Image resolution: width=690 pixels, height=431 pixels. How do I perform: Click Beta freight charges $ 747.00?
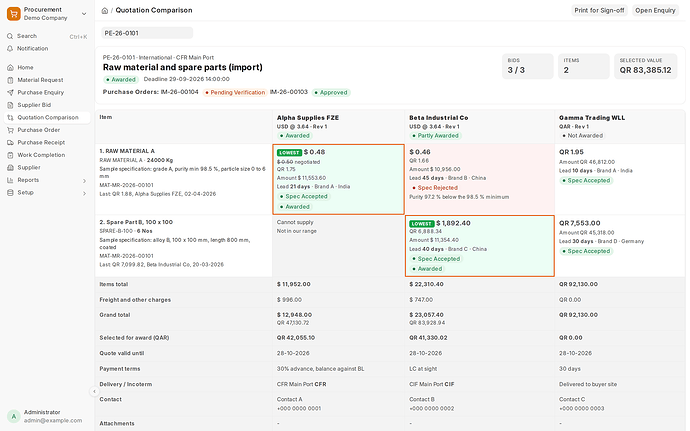(x=421, y=300)
